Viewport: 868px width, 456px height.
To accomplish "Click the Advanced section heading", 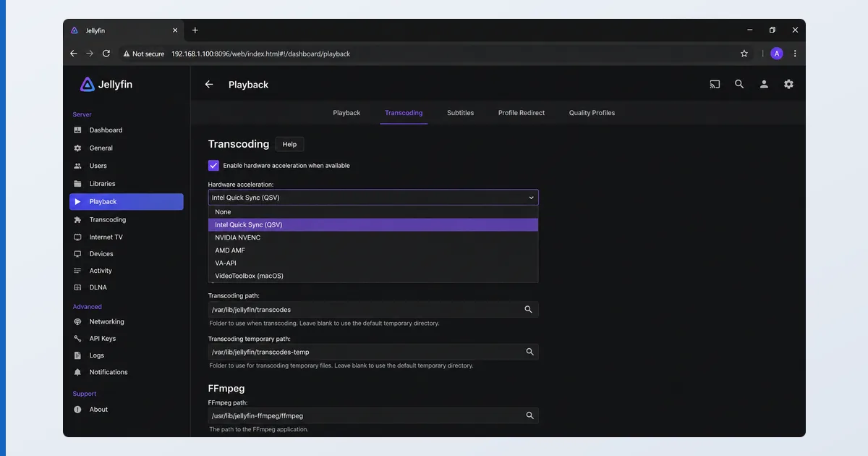I will point(88,307).
